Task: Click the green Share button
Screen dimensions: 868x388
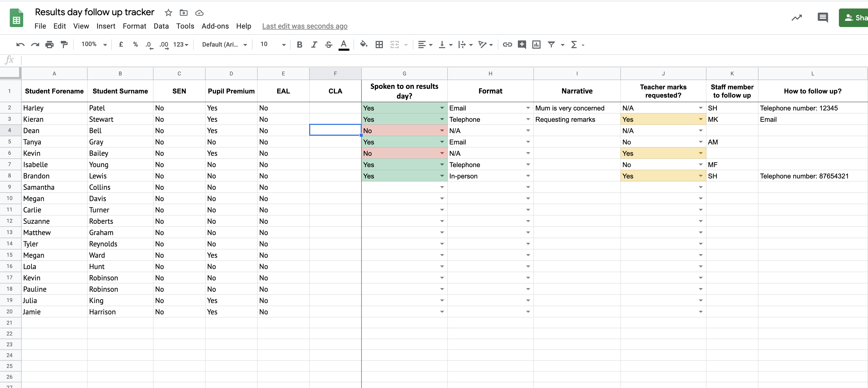Action: pos(854,18)
